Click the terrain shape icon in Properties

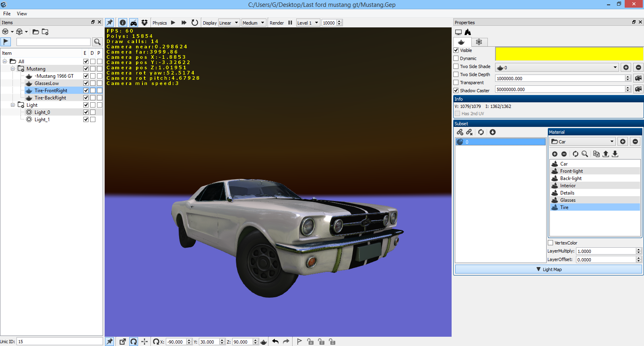pos(468,32)
